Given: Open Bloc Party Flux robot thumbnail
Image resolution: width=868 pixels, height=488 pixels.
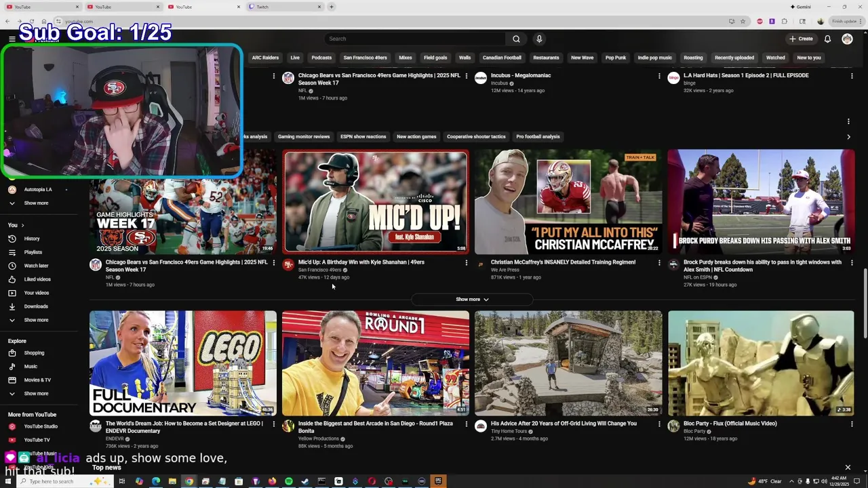Looking at the screenshot, I should tap(761, 363).
